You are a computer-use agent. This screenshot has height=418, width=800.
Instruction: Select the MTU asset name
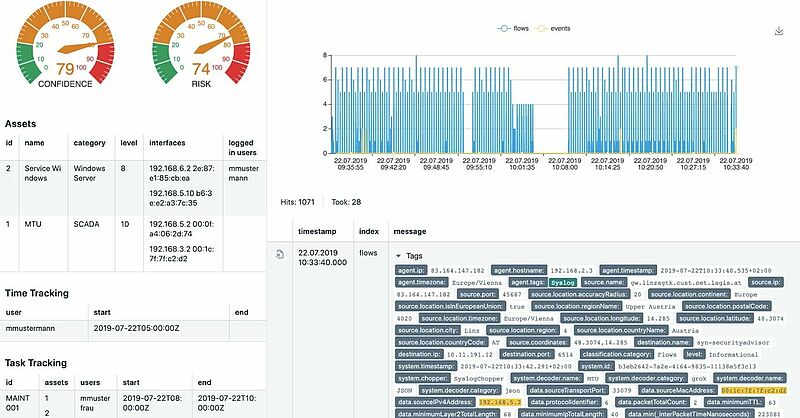click(x=33, y=224)
